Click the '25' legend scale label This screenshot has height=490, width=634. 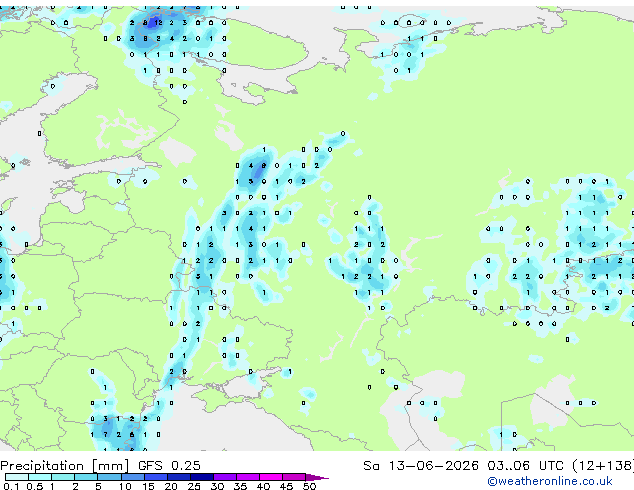coord(194,486)
